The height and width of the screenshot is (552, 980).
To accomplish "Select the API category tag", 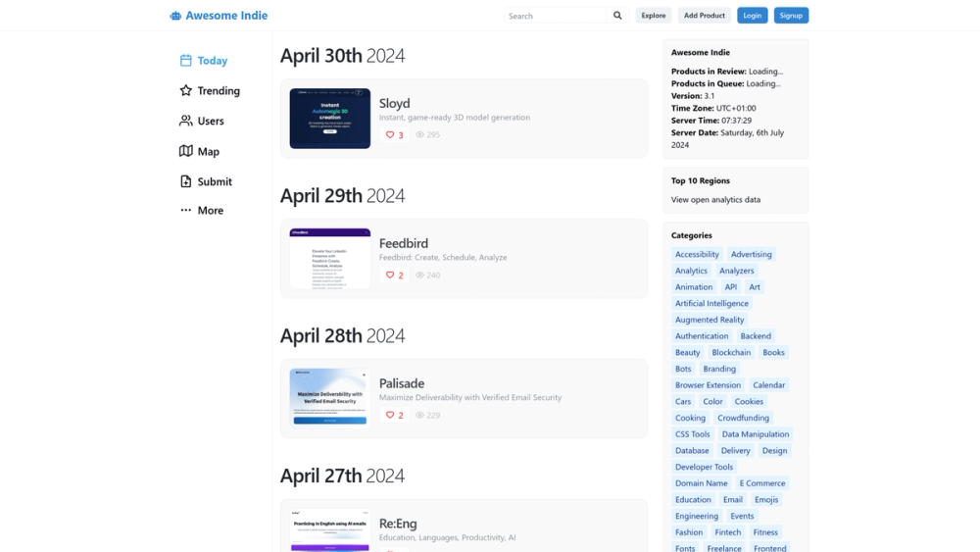I will tap(731, 286).
